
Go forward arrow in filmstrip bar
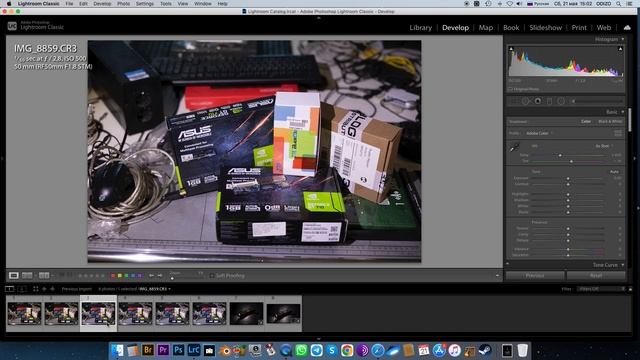(x=52, y=289)
